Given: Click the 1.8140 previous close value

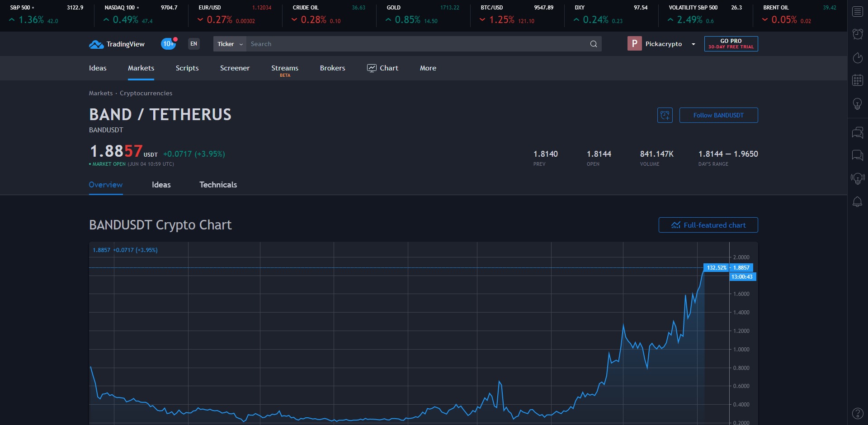Looking at the screenshot, I should pos(546,154).
